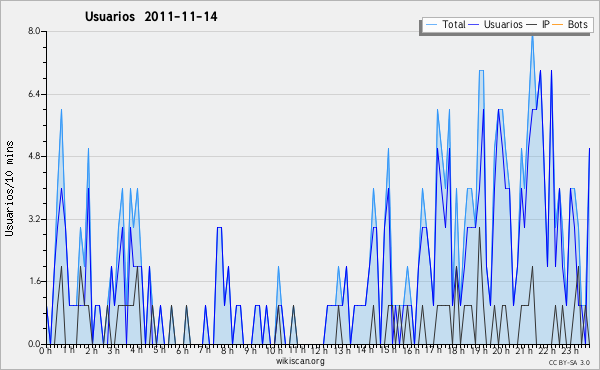Click the 0 h x-axis tick label
600x370 pixels.
(46, 351)
